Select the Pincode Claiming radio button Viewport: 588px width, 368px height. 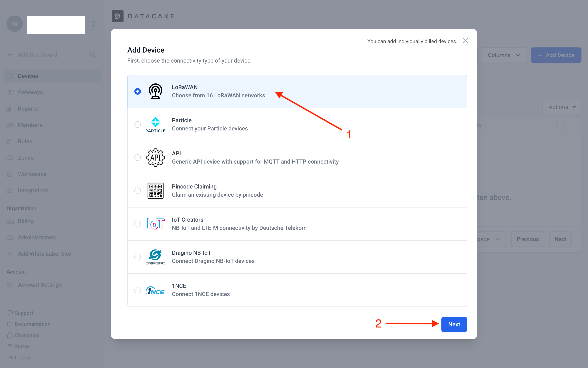tap(138, 191)
